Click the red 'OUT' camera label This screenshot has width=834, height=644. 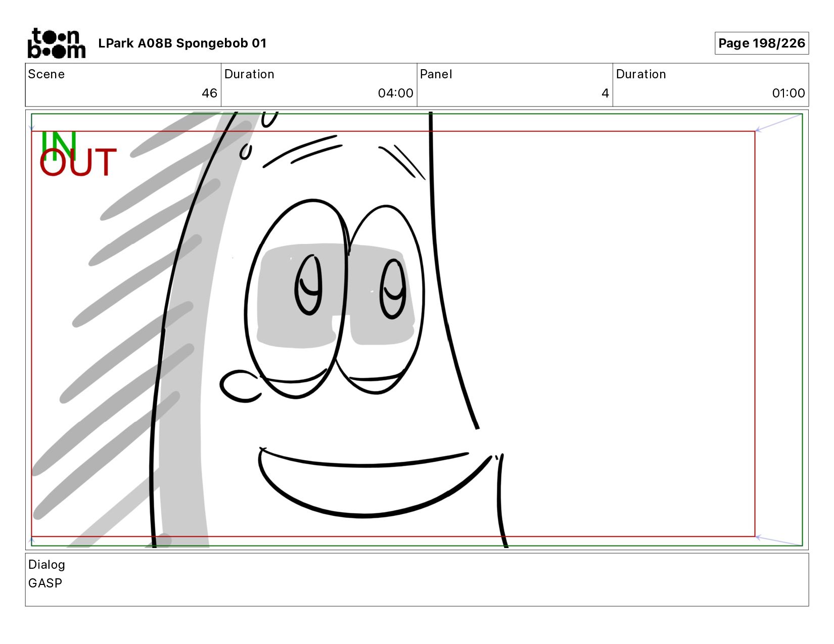coord(78,162)
